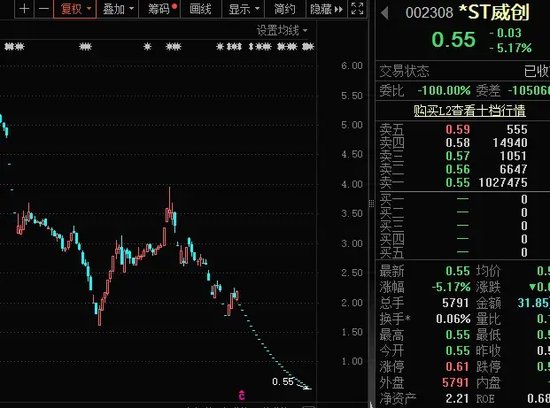Toggle 隐藏 to hide the side panel
Image resolution: width=550 pixels, height=408 pixels.
[x=326, y=9]
